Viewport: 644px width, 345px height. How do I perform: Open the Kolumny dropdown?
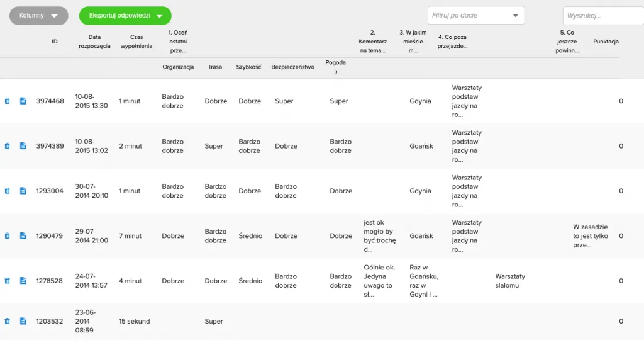(38, 16)
